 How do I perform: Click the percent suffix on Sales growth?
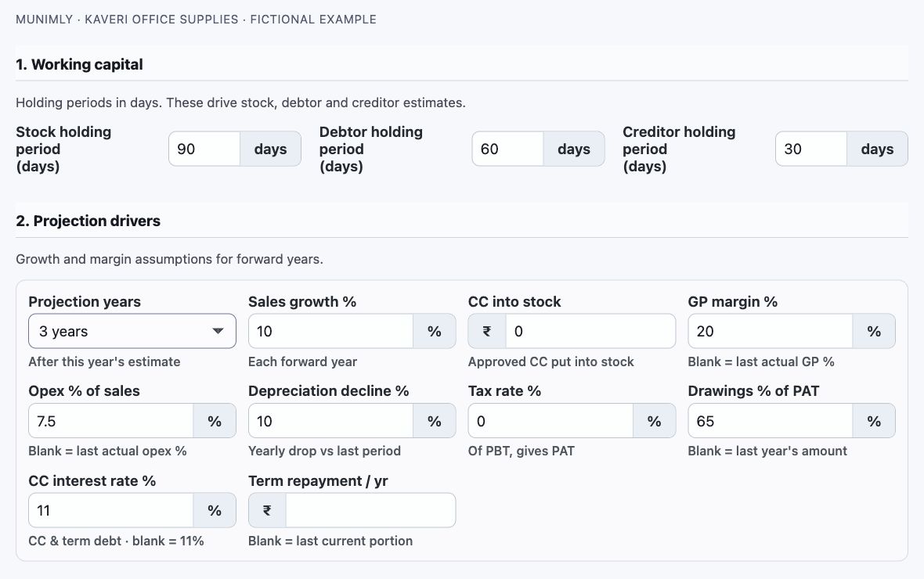(x=435, y=331)
